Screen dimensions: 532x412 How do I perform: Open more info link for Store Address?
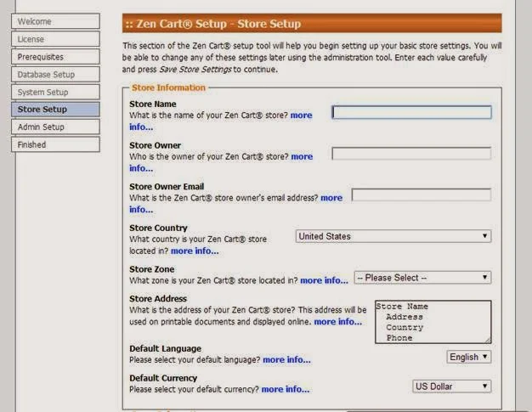(338, 322)
